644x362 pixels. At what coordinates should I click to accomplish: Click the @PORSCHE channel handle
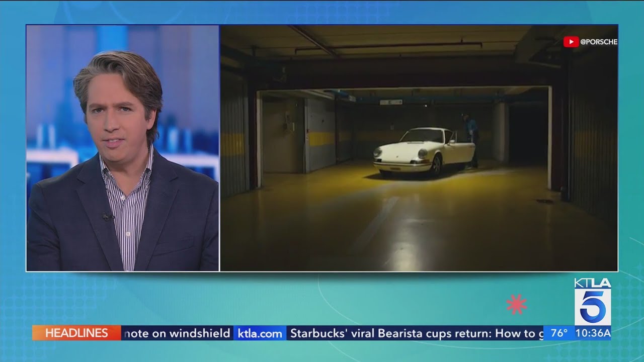[599, 42]
